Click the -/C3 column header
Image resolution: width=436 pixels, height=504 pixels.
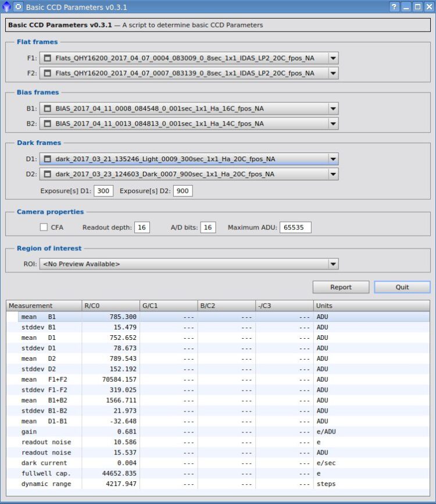284,306
